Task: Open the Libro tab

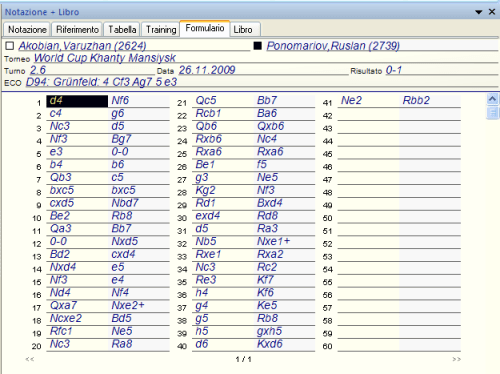Action: click(243, 29)
